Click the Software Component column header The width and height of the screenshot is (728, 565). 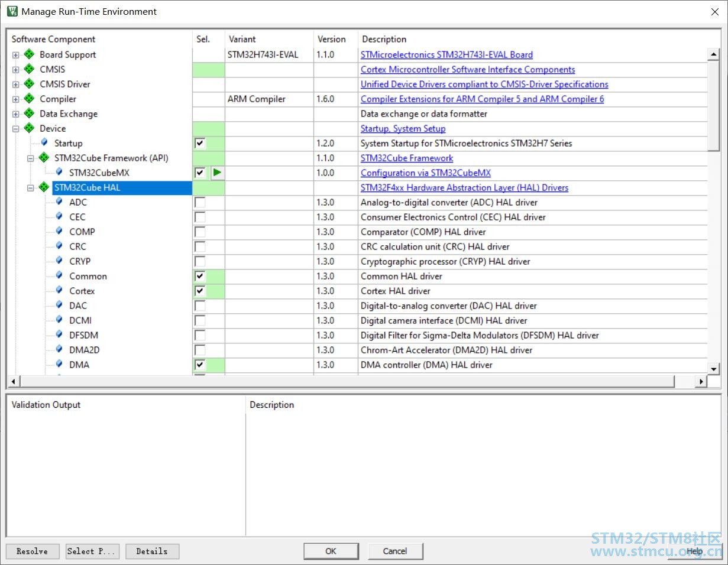(99, 39)
